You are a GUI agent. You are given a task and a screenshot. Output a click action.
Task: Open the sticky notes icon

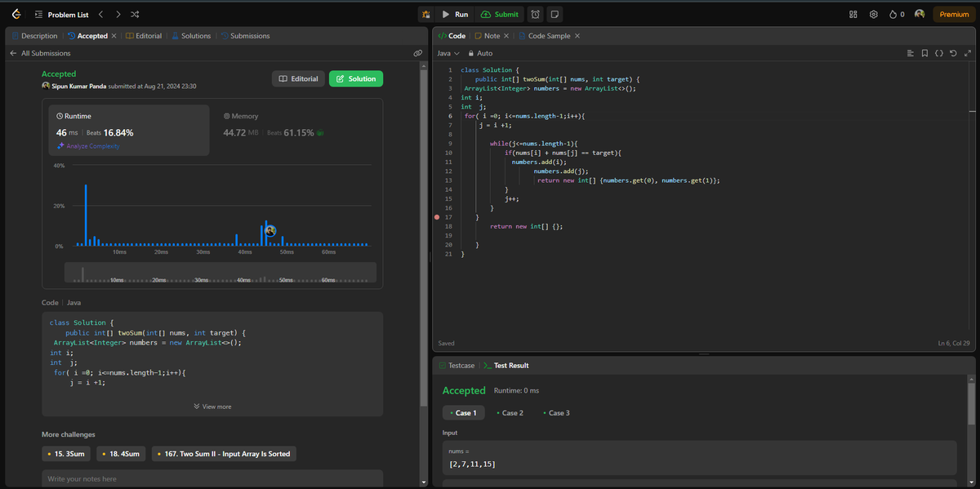click(x=555, y=14)
